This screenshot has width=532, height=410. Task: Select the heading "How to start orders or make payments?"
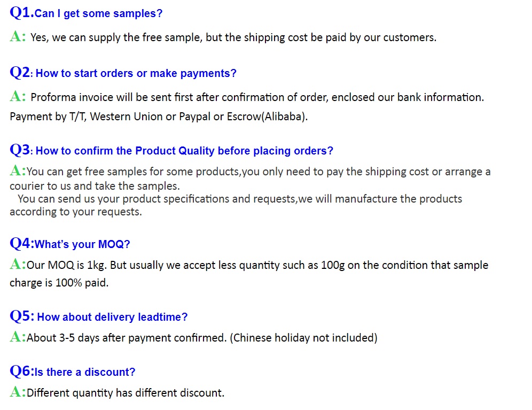point(136,74)
